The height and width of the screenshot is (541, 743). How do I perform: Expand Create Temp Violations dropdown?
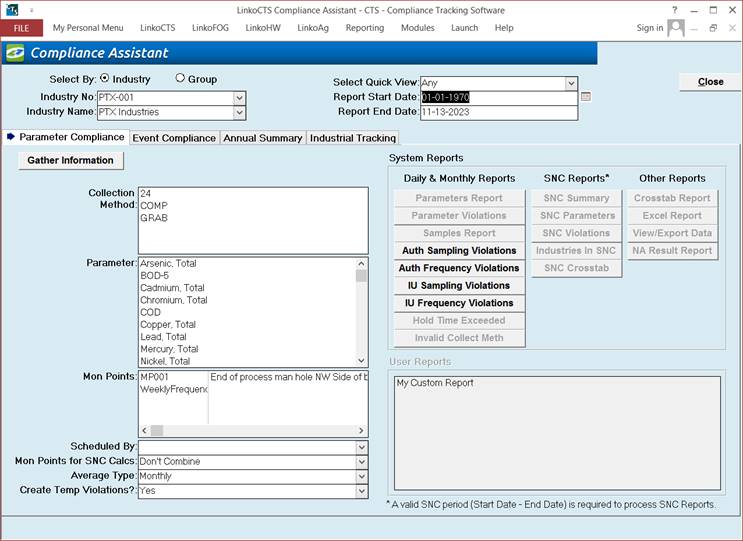coord(362,491)
